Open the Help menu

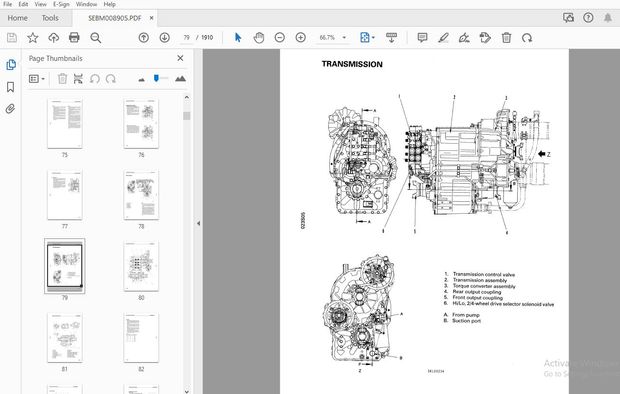tap(110, 4)
